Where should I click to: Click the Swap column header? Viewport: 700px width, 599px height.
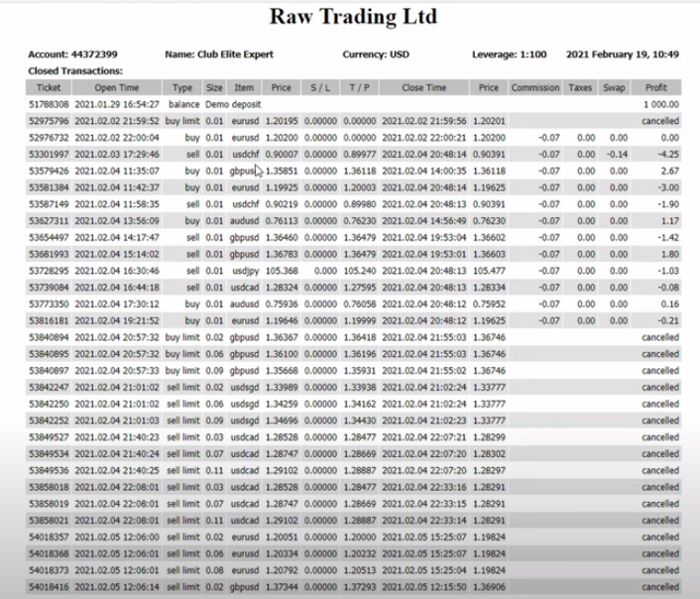coord(614,87)
